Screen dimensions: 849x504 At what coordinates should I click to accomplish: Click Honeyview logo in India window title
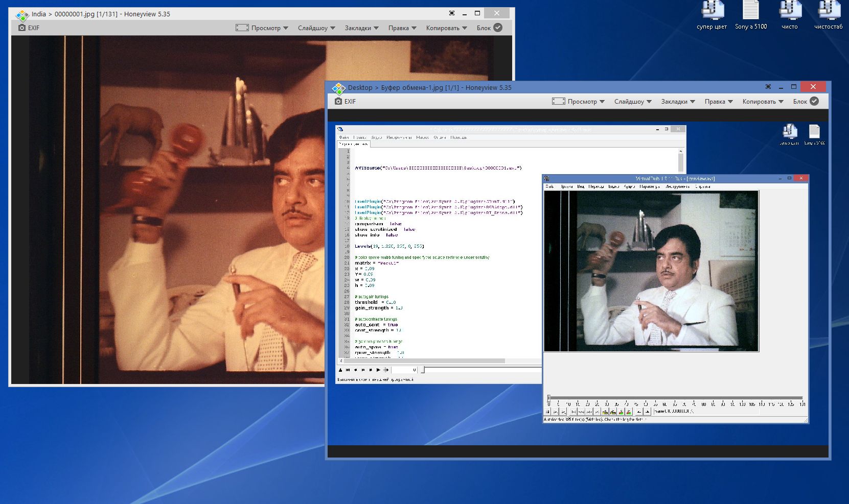(x=22, y=15)
